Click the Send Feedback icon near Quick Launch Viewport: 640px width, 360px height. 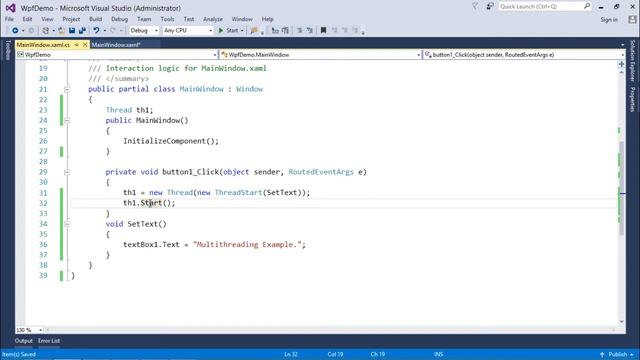pos(490,7)
